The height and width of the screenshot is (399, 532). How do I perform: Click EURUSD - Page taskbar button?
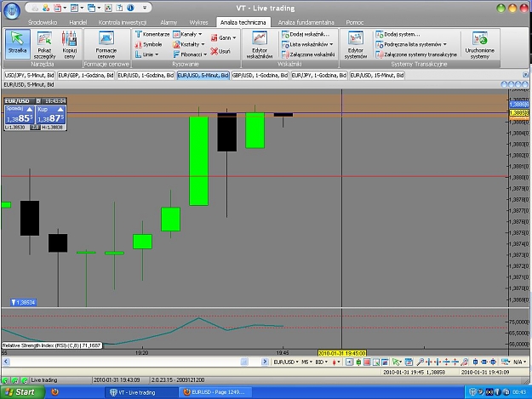tap(215, 392)
